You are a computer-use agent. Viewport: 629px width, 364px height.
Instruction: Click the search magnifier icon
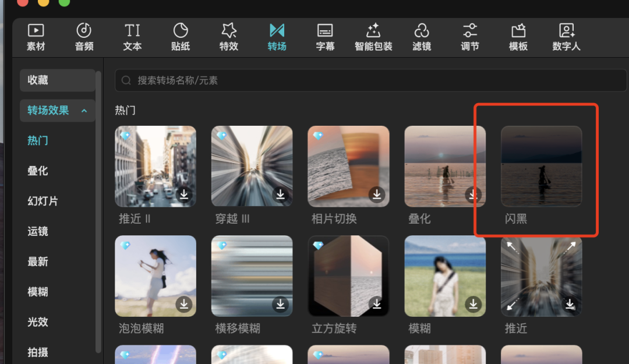[126, 80]
